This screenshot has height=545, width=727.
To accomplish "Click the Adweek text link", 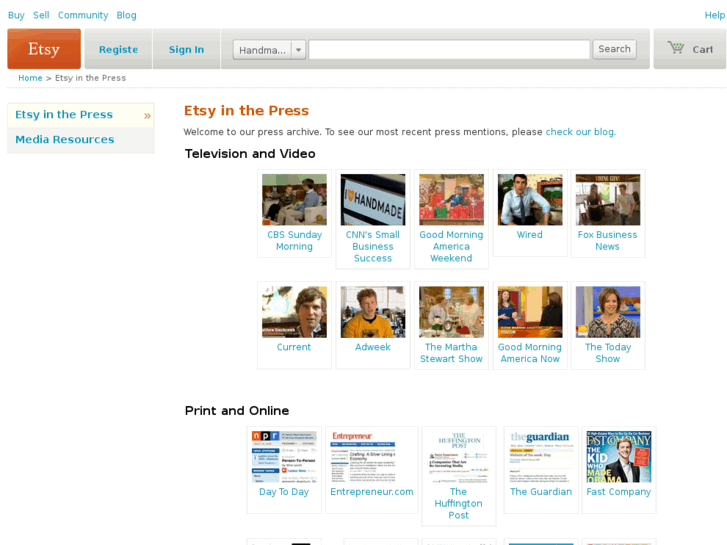I will click(373, 347).
